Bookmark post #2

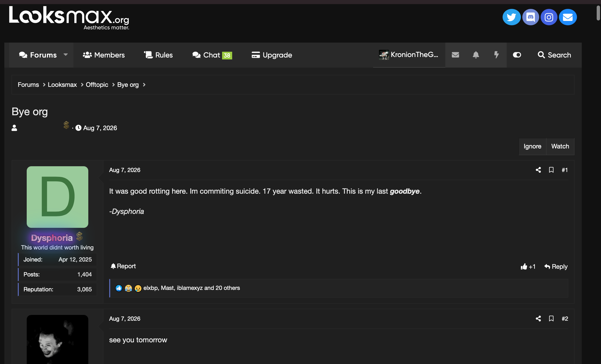551,318
